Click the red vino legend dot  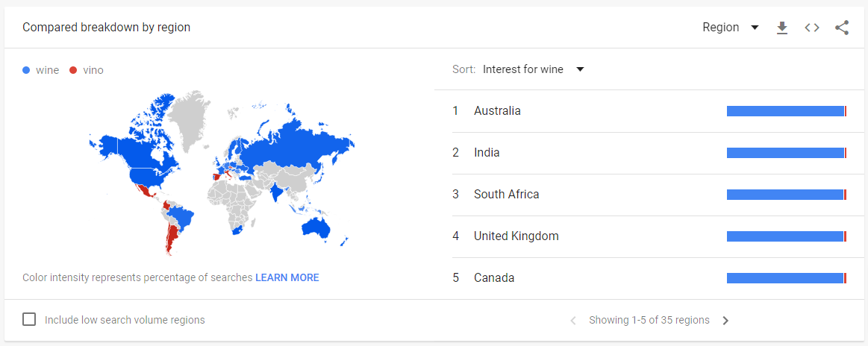[73, 70]
